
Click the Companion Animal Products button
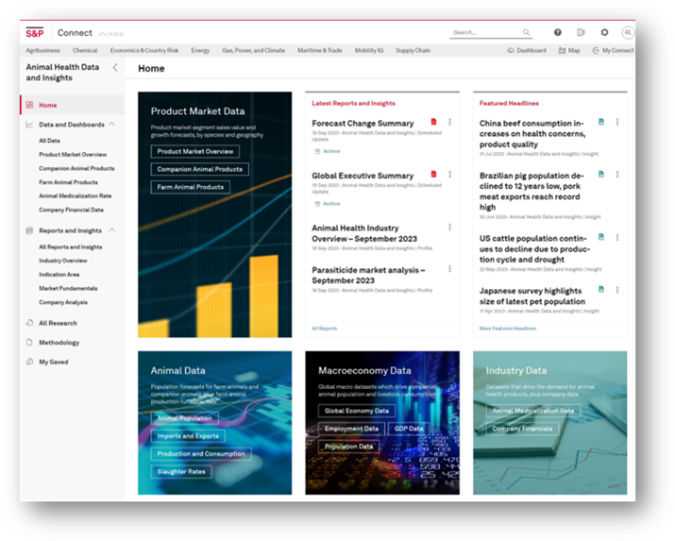(200, 169)
